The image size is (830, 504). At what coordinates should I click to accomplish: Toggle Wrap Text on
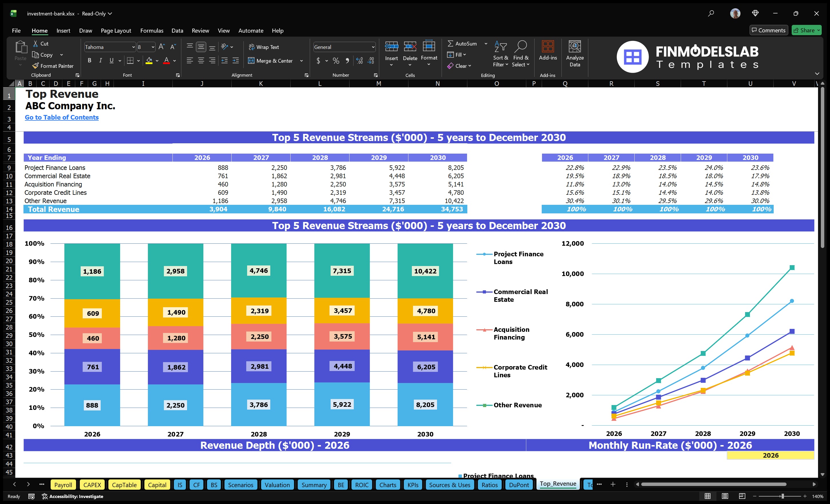click(264, 47)
